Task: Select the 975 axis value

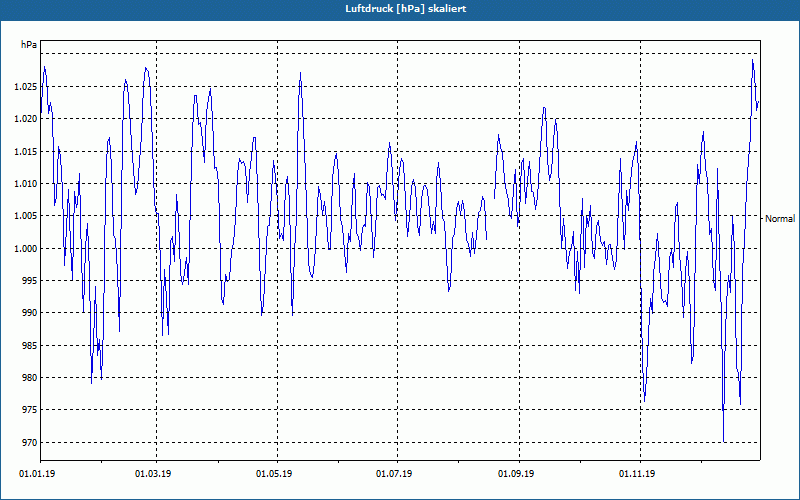Action: click(x=30, y=410)
